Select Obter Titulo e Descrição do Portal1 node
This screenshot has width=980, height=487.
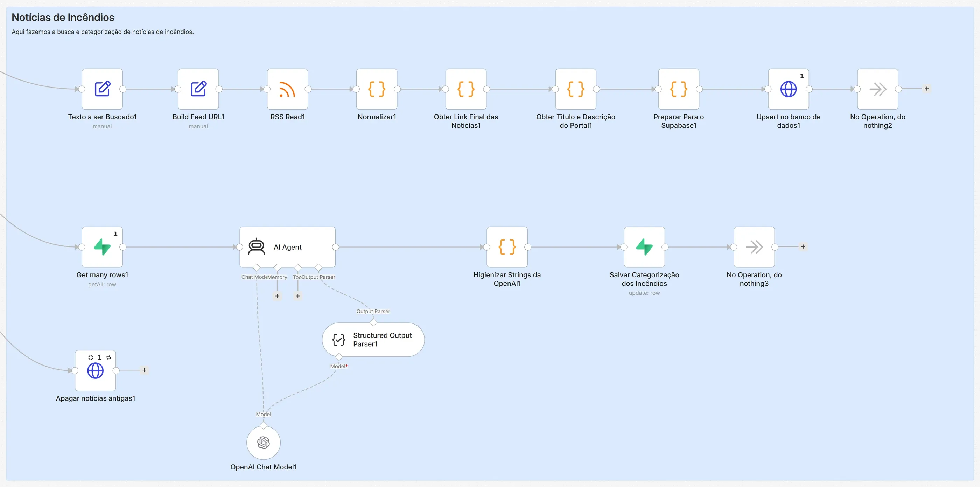[x=576, y=89]
